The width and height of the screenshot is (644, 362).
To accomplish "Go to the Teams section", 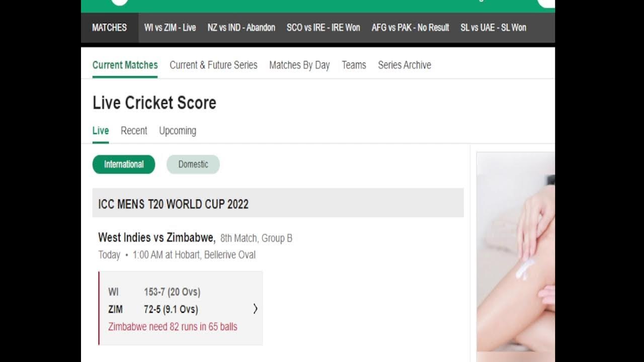I will 354,65.
